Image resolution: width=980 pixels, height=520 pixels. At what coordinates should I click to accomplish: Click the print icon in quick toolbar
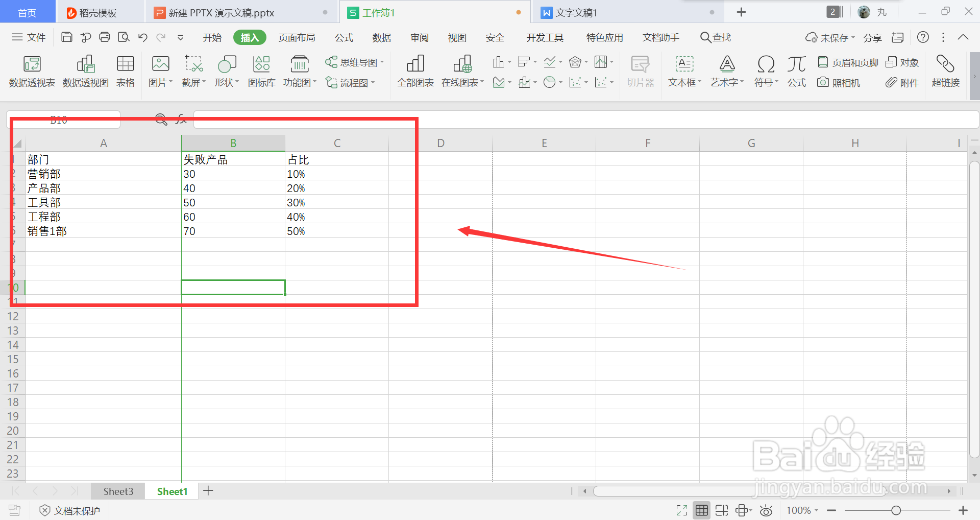point(105,37)
